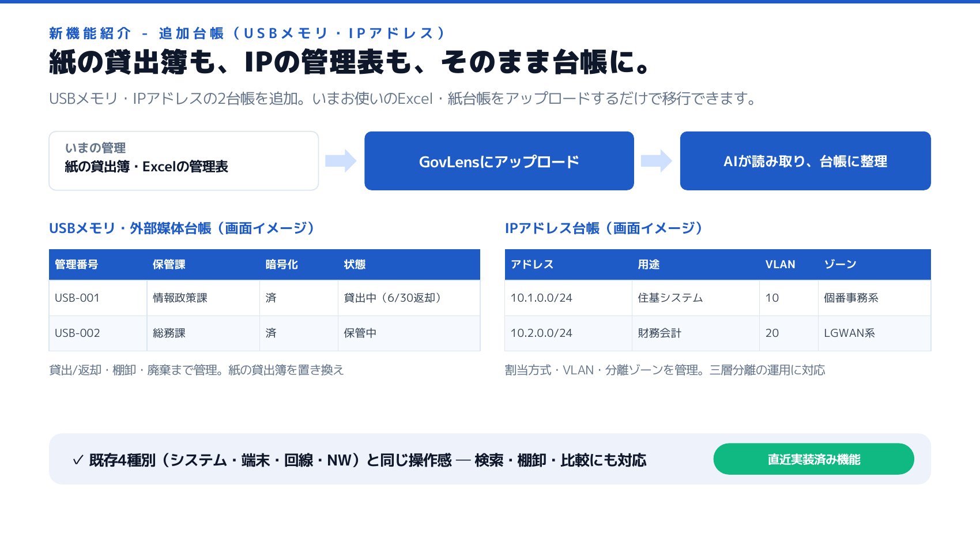Click the 直近実装済み機能 green pill
The height and width of the screenshot is (552, 980).
pos(813,459)
